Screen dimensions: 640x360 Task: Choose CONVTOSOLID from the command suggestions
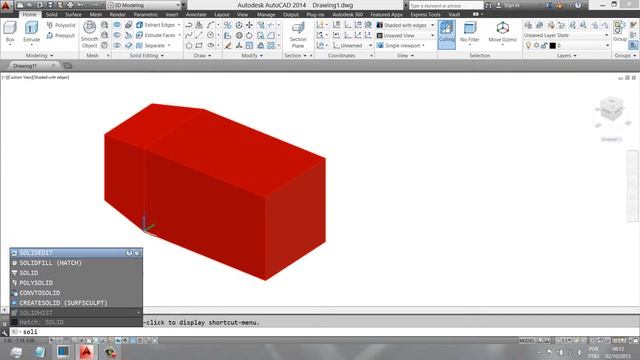76,293
